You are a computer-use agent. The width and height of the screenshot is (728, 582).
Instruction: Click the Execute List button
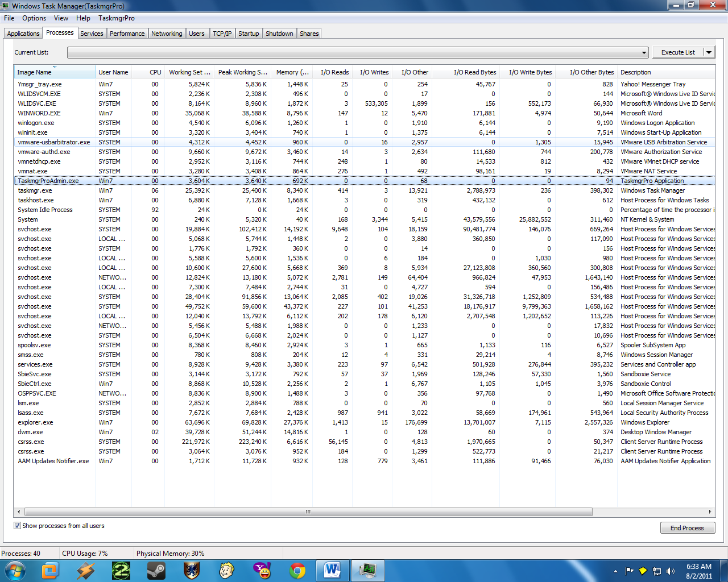(x=678, y=52)
